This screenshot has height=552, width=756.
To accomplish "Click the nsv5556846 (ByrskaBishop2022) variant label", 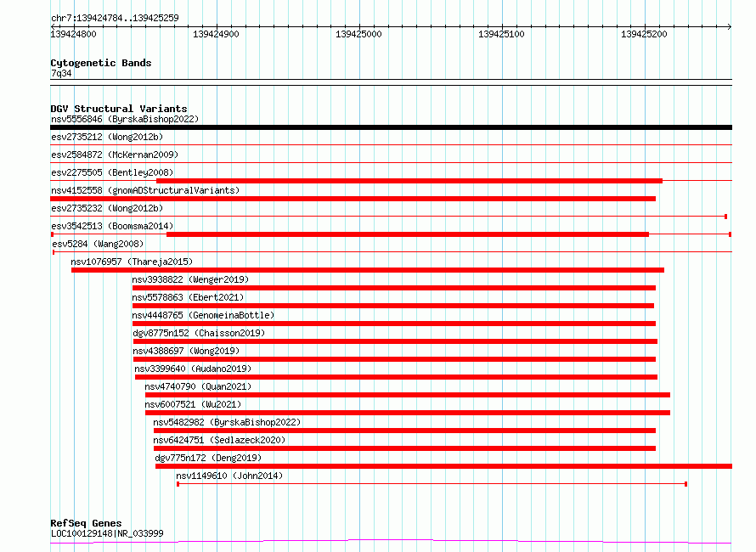I will coord(125,119).
